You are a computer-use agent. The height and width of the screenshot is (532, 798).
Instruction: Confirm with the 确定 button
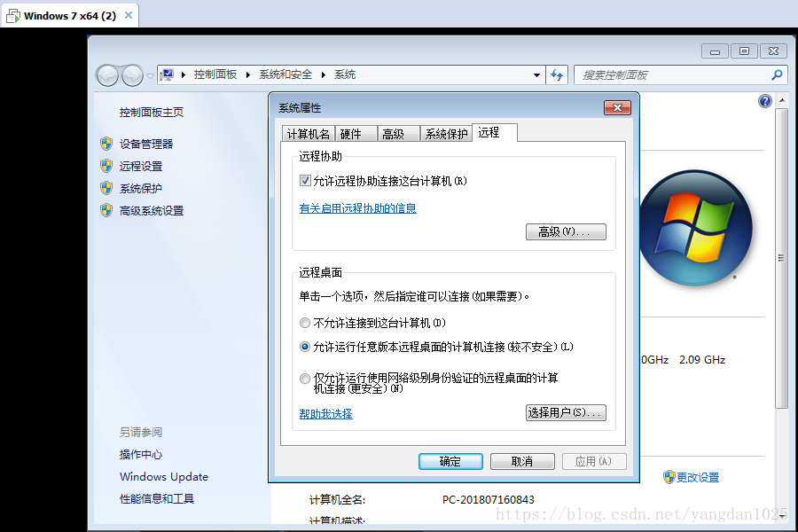coord(450,461)
